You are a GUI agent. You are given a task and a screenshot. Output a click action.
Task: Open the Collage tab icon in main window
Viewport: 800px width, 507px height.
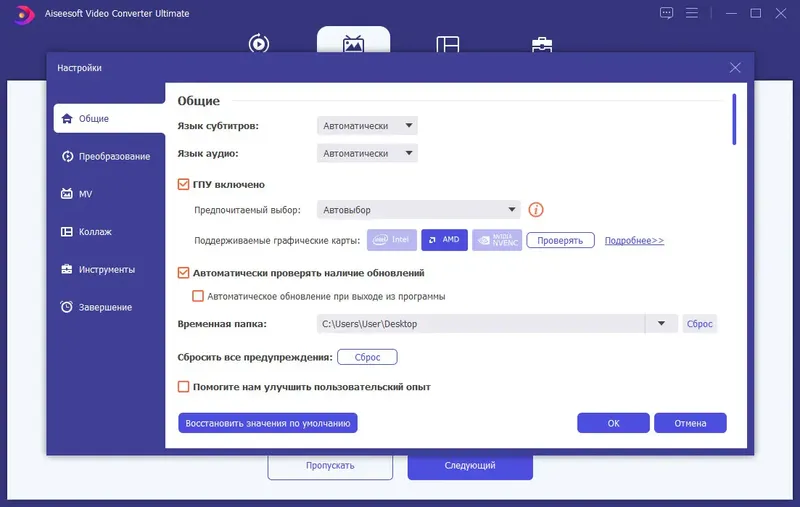pos(448,44)
